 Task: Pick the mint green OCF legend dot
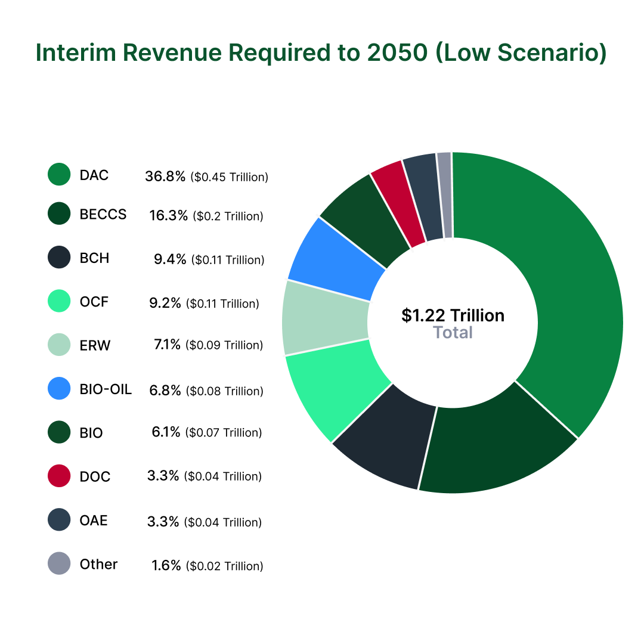click(59, 301)
